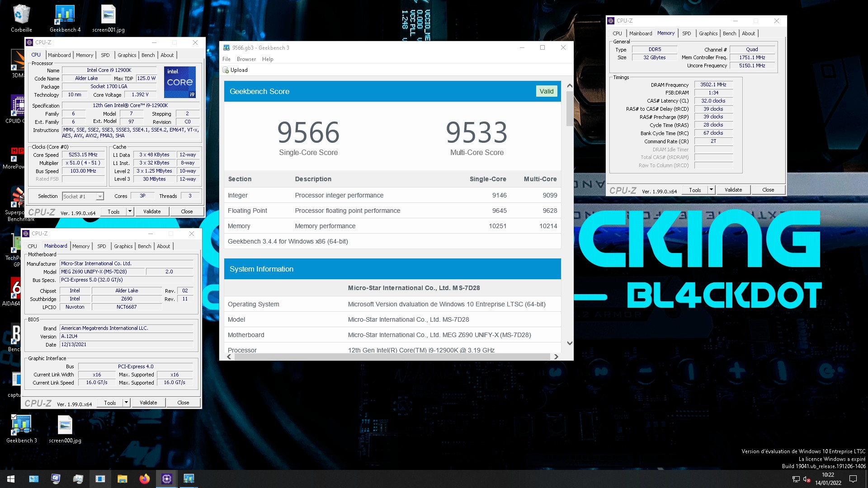868x488 pixels.
Task: Click CPU-Z app icon in Memory window title bar
Action: [611, 21]
